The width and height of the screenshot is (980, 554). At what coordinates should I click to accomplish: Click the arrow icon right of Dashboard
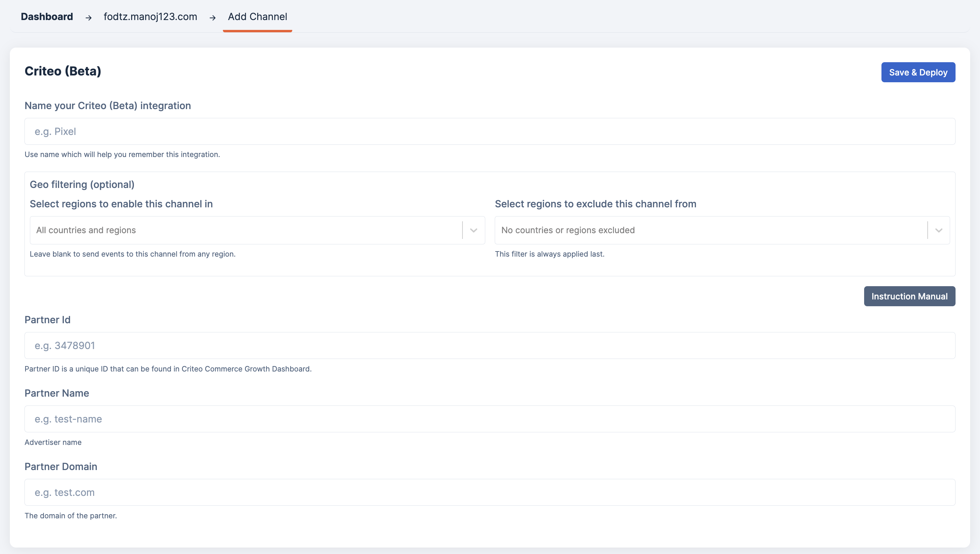click(x=88, y=17)
